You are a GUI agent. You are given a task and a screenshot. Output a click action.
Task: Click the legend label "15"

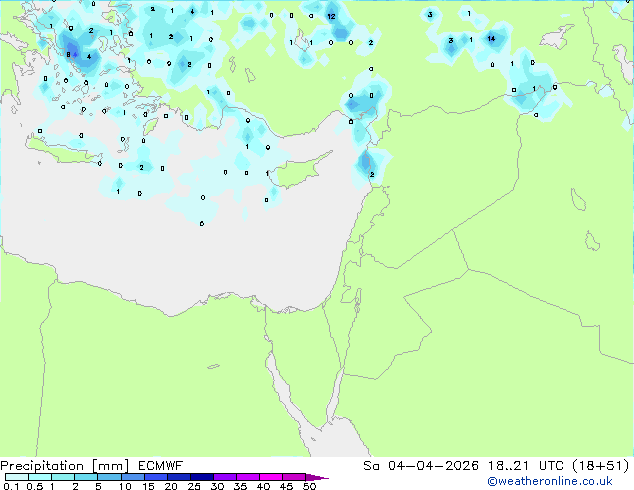click(148, 486)
